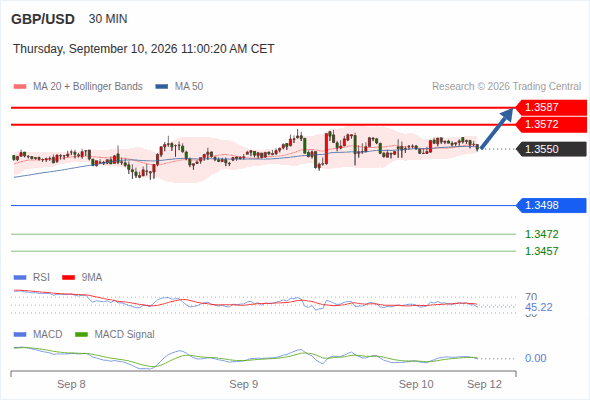Screen dimensions: 590x400
Task: Click the Sep 12 date axis label
Action: (485, 385)
